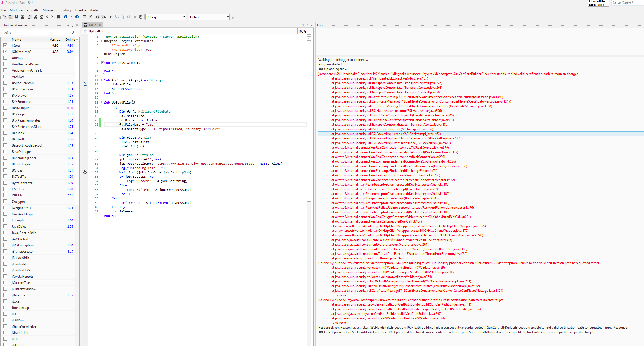This screenshot has width=644, height=346.
Task: Click the Navigate backward arrow icon
Action: (66, 17)
